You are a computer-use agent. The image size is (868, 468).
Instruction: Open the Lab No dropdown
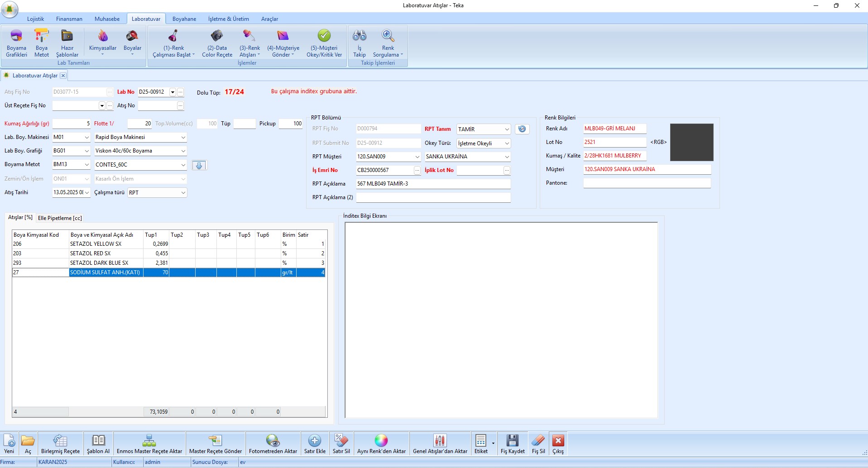click(173, 92)
